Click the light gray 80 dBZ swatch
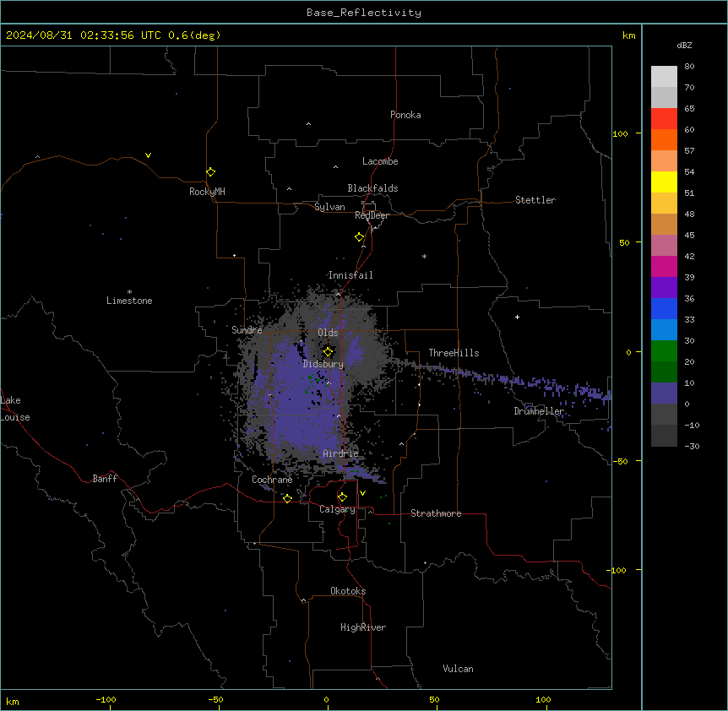Image resolution: width=728 pixels, height=711 pixels. [664, 77]
